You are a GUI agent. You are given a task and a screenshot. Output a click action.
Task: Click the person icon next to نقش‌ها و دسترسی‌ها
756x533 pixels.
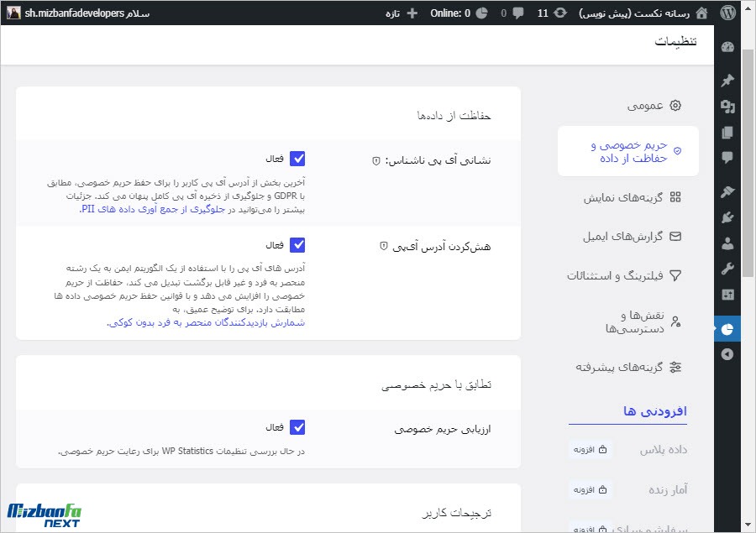675,321
